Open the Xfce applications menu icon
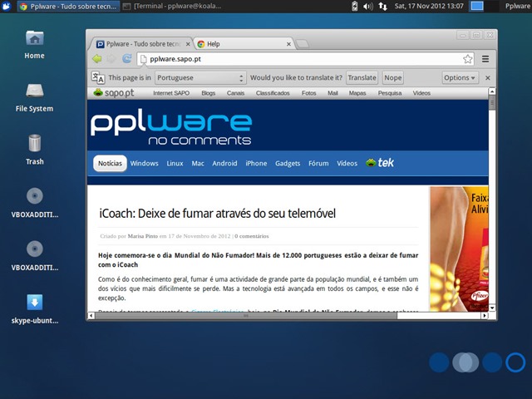Screen dimensions: 532x399 7,6
